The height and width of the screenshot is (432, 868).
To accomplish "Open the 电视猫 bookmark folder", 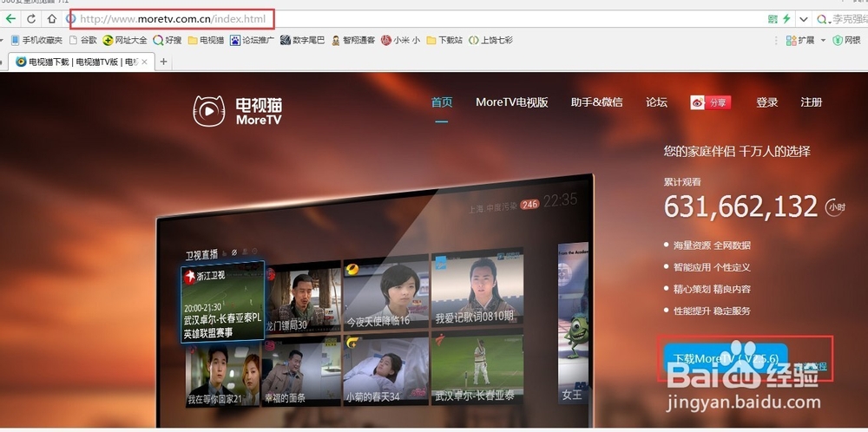I will 206,40.
